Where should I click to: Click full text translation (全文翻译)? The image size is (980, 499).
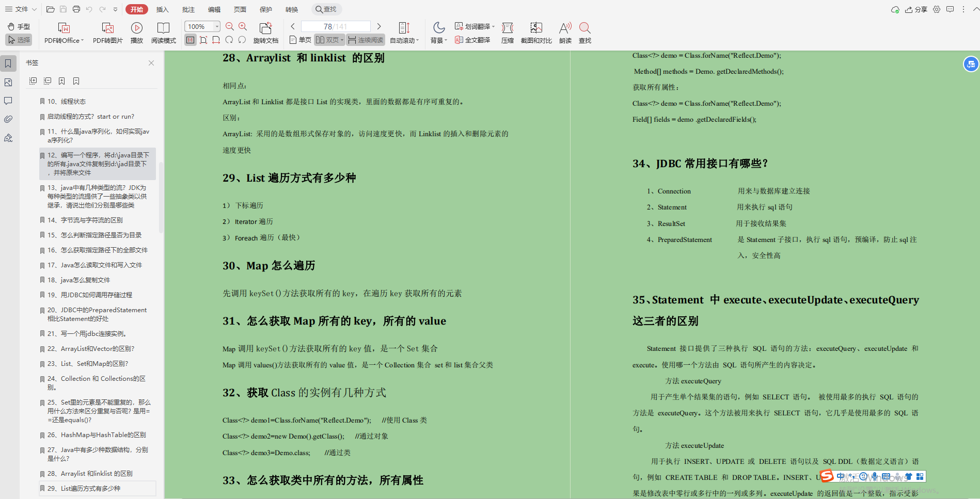click(472, 40)
